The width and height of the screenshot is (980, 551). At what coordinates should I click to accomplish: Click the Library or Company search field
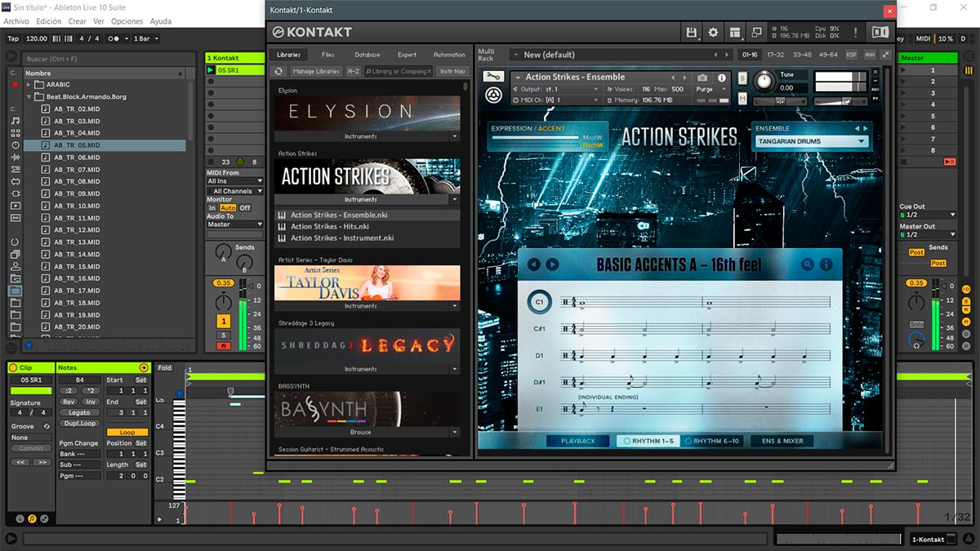399,71
